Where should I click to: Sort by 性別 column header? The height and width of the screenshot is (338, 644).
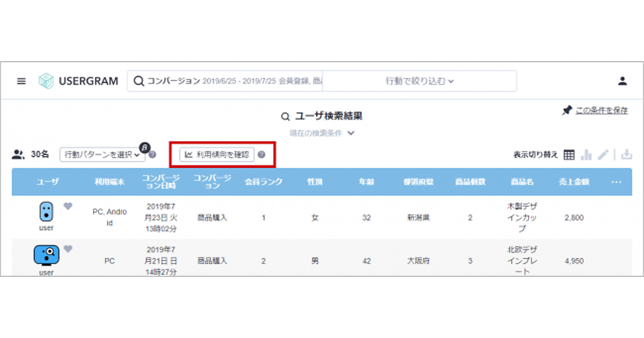(x=314, y=182)
